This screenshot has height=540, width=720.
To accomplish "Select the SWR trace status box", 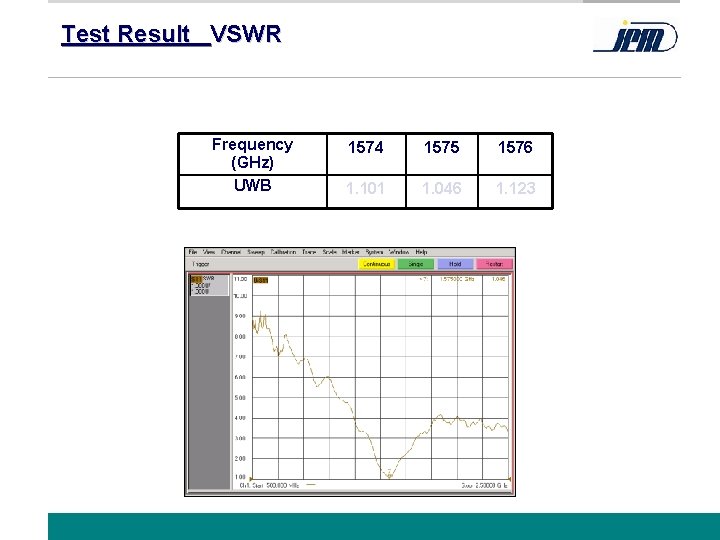I will pos(209,285).
